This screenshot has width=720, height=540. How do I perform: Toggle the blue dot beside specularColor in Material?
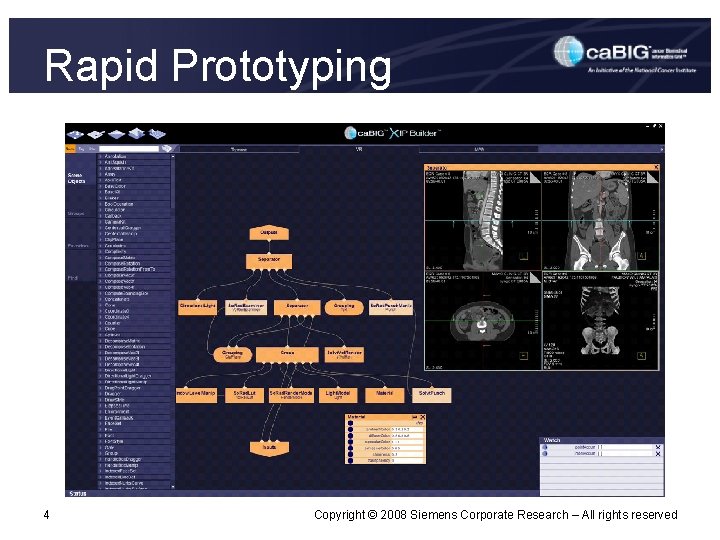pyautogui.click(x=350, y=442)
